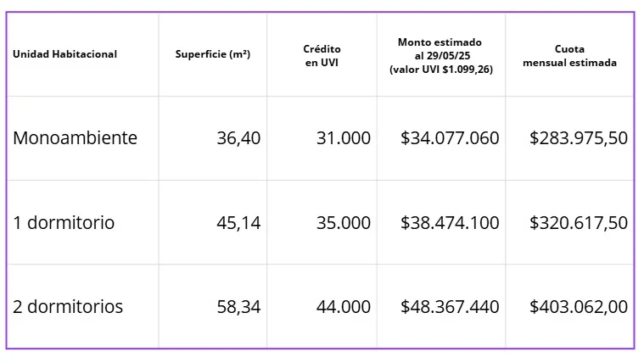
Task: Click the Cuota mensual estimada header
Action: click(569, 56)
